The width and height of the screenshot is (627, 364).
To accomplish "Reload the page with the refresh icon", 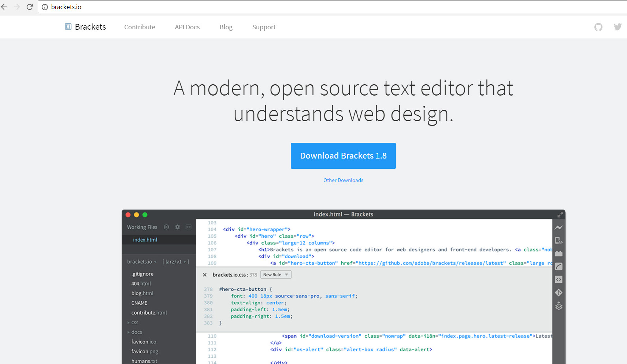I will [30, 7].
